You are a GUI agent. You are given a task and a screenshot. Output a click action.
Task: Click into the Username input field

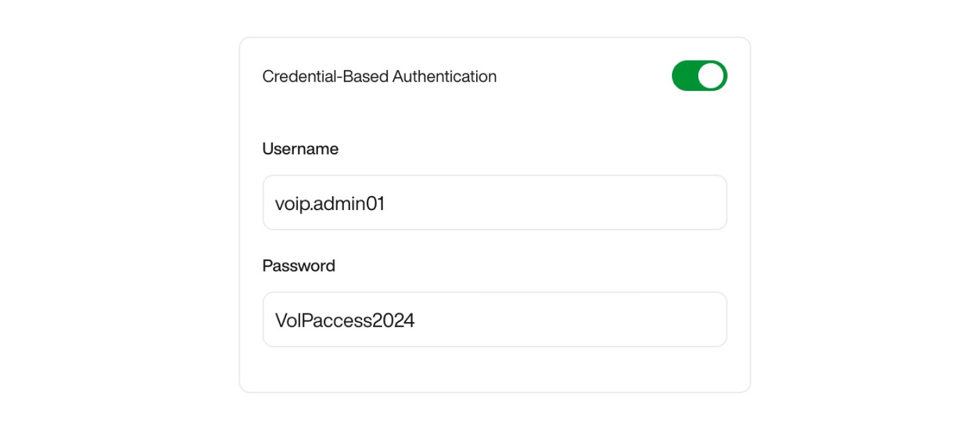[x=494, y=202]
